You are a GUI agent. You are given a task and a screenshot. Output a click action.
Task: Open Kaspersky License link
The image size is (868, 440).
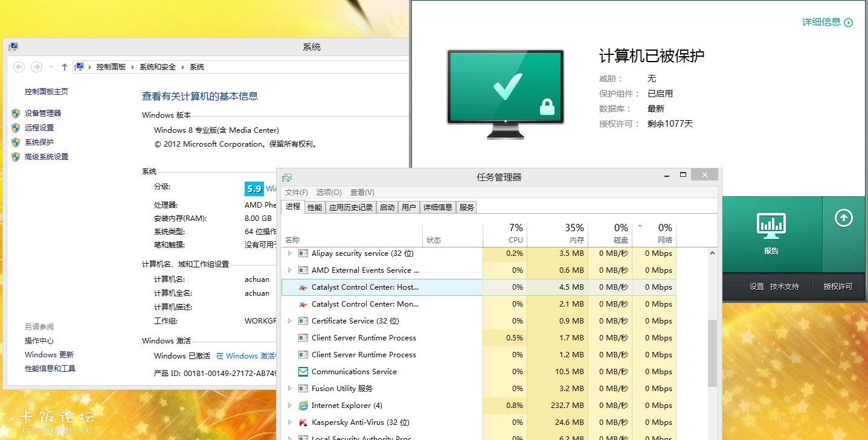click(838, 286)
